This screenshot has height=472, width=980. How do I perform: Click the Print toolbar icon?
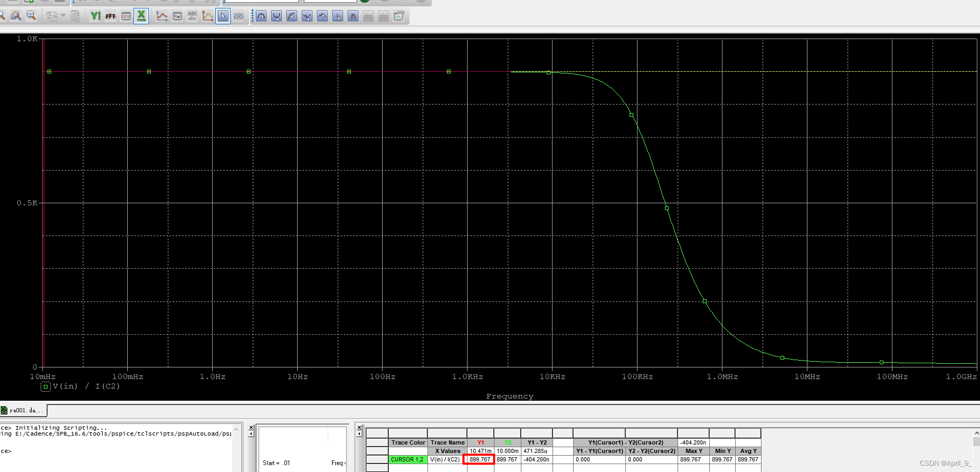click(52, 16)
